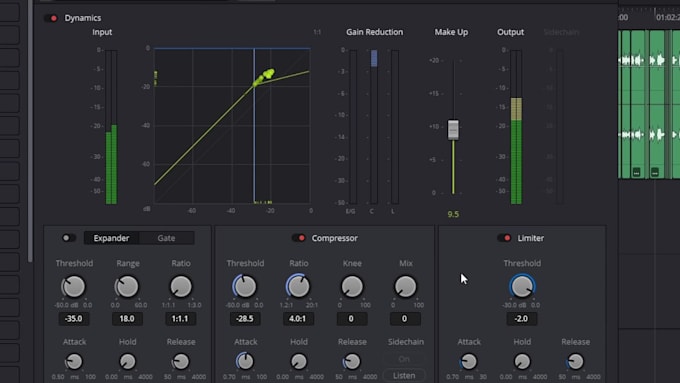Click the Make Up value 9.5

coord(453,214)
